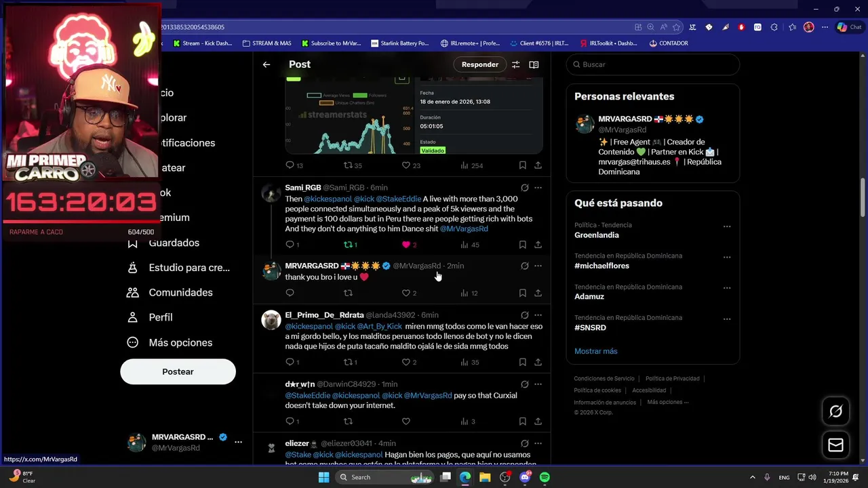Image resolution: width=868 pixels, height=488 pixels.
Task: Open 'Stream - Kick Dash...' bookmark
Action: [203, 43]
